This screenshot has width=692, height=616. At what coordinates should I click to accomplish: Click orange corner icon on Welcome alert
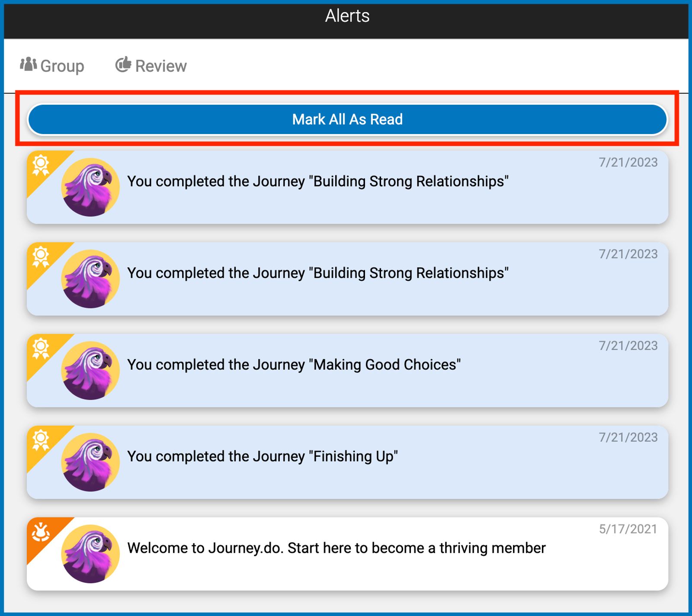(41, 533)
